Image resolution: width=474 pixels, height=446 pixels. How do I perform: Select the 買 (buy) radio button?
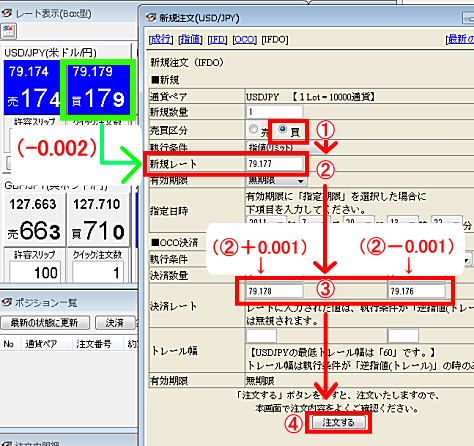283,129
